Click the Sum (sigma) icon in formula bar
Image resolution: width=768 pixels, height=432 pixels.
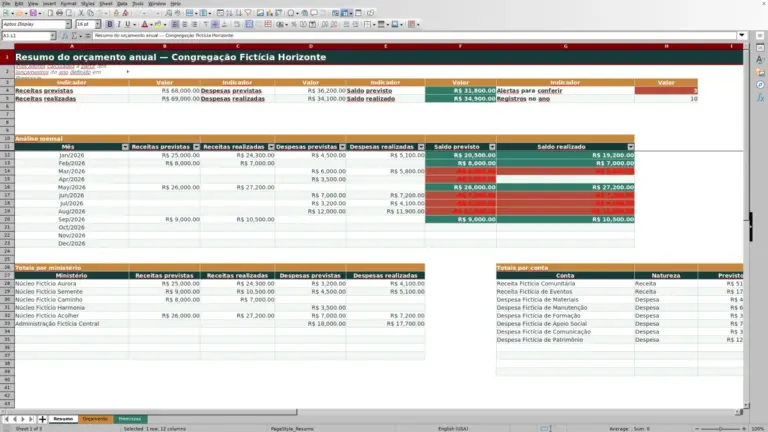point(74,36)
